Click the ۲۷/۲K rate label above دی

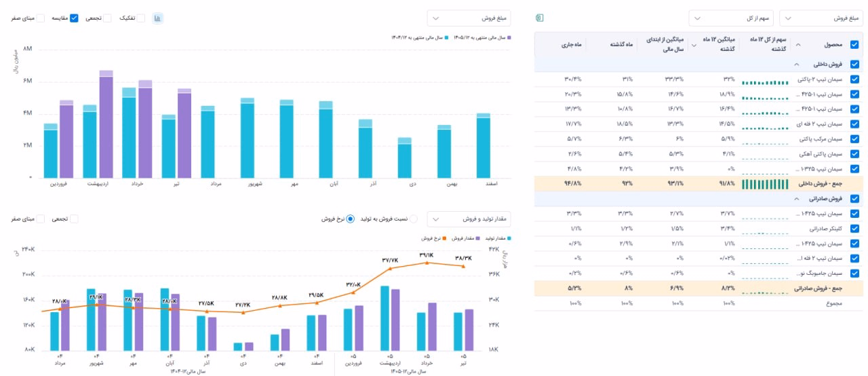point(242,305)
